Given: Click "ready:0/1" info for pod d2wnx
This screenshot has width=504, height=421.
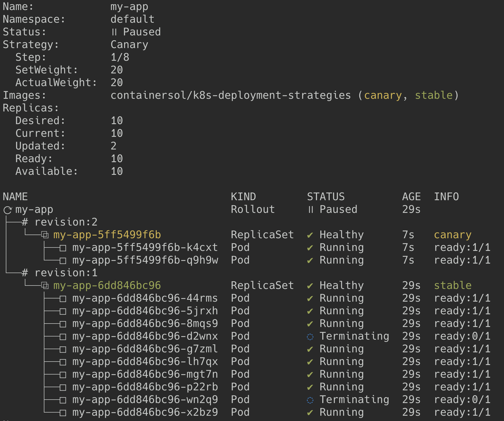Looking at the screenshot, I should click(462, 336).
